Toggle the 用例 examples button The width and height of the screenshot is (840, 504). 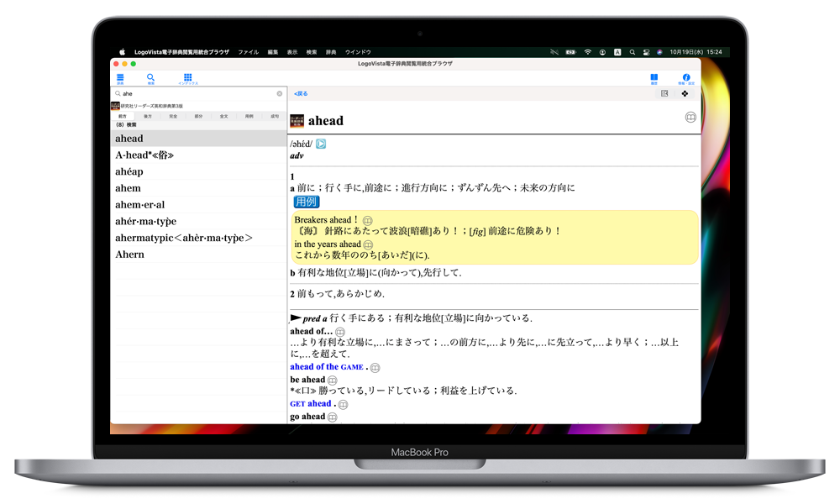tap(307, 202)
